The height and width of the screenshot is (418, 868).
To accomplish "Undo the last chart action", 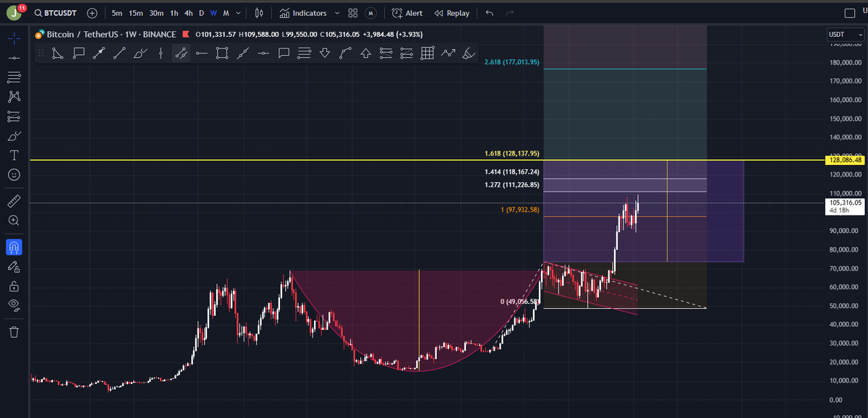I will [490, 13].
